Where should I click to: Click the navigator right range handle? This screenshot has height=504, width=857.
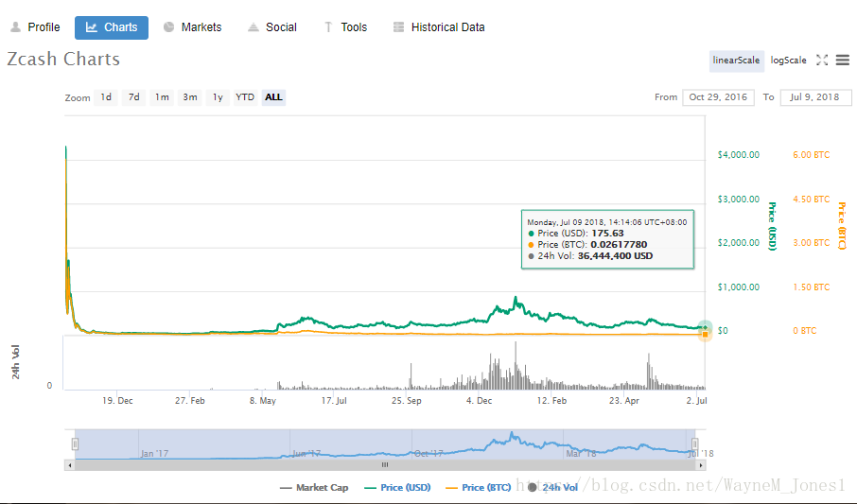pos(694,443)
